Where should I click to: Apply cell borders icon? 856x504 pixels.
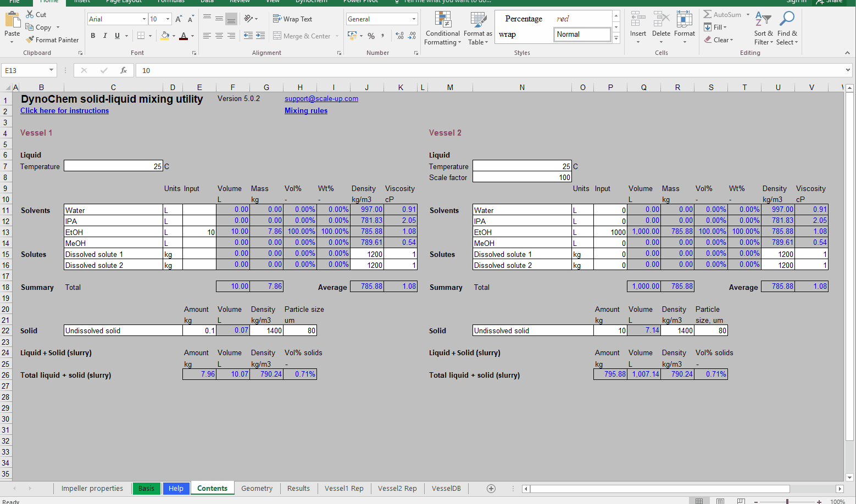(x=141, y=36)
